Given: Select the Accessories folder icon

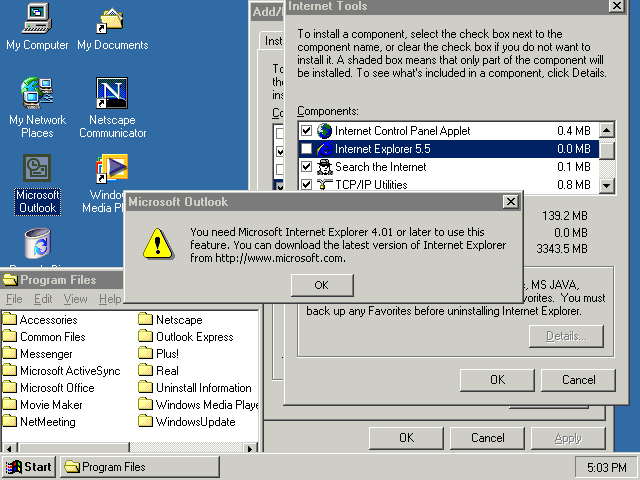Looking at the screenshot, I should [10, 319].
